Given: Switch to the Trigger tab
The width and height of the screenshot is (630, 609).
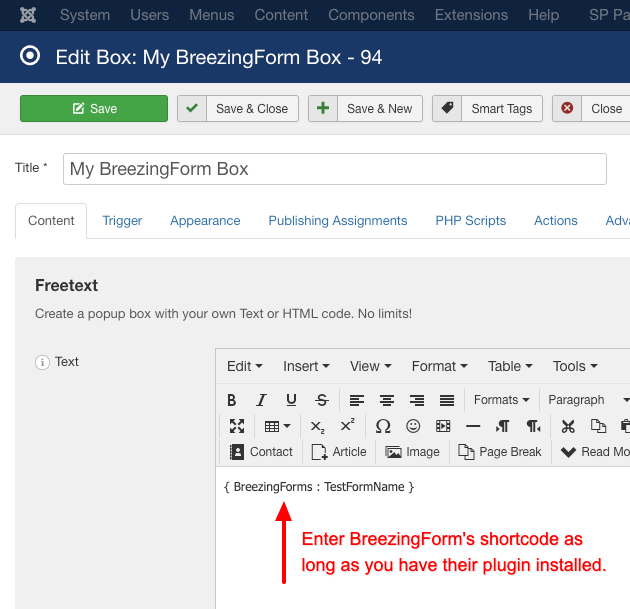Looking at the screenshot, I should tap(122, 221).
